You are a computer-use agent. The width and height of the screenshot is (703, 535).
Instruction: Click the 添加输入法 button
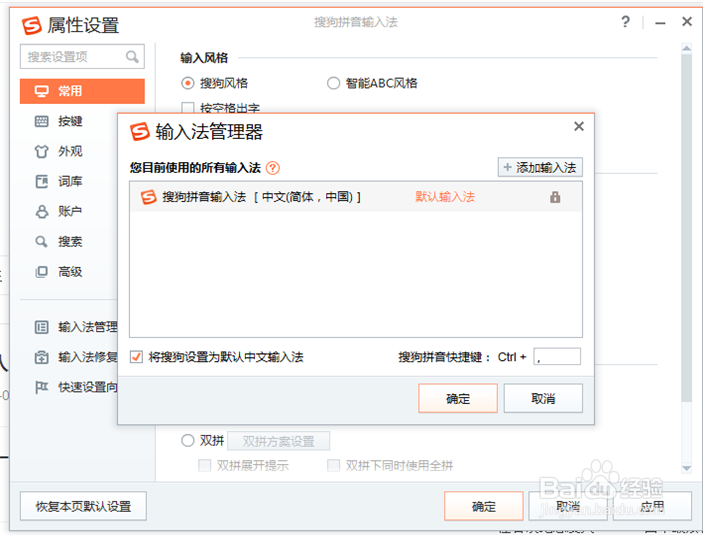(540, 167)
